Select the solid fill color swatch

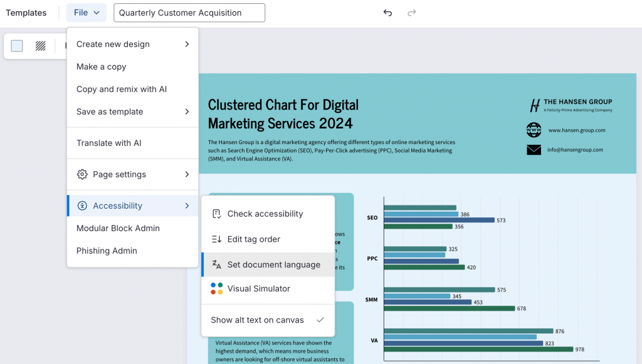click(17, 46)
